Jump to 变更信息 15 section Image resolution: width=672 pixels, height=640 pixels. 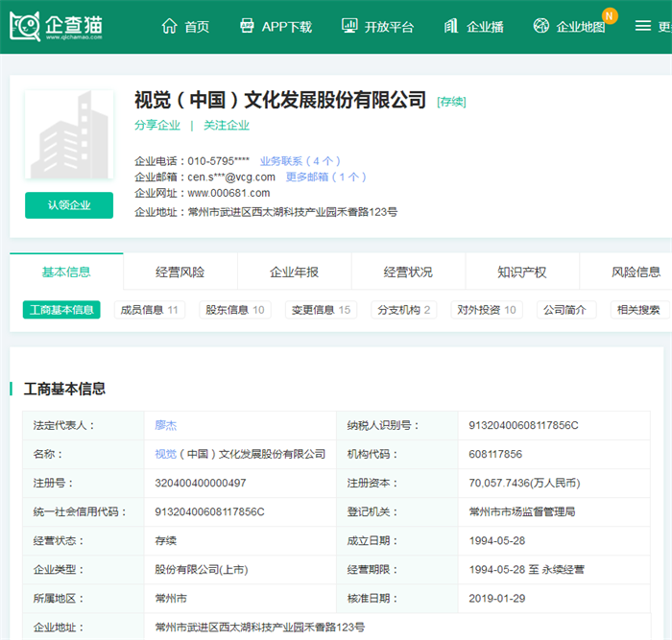tap(321, 310)
